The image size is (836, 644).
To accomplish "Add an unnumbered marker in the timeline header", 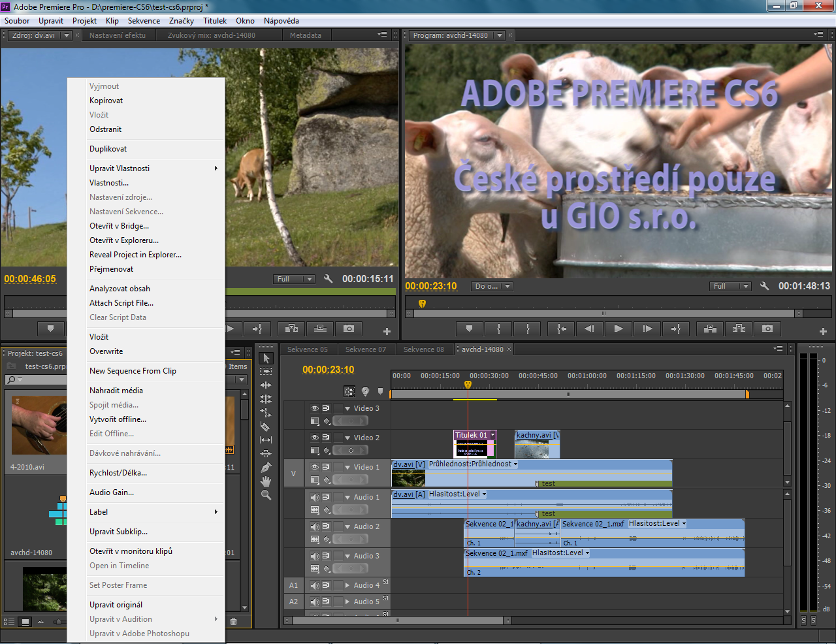I will (381, 391).
